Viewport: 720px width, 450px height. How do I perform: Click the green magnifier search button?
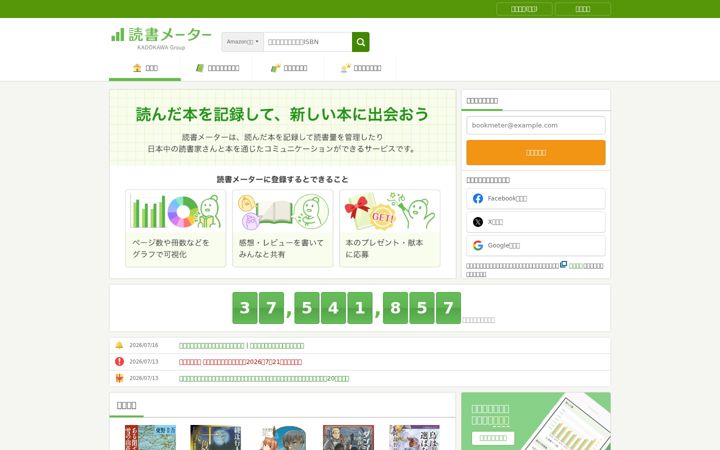[360, 42]
